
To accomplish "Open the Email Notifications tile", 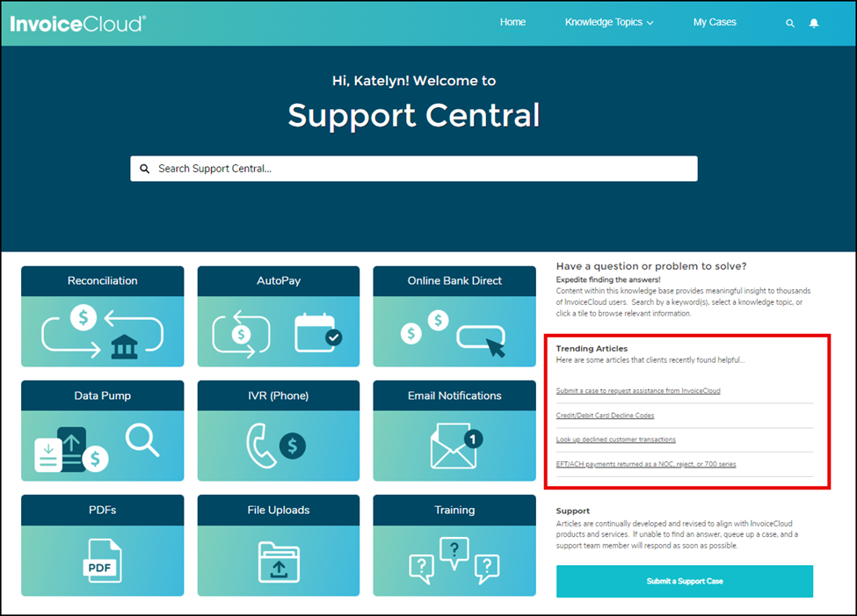I will 454,431.
